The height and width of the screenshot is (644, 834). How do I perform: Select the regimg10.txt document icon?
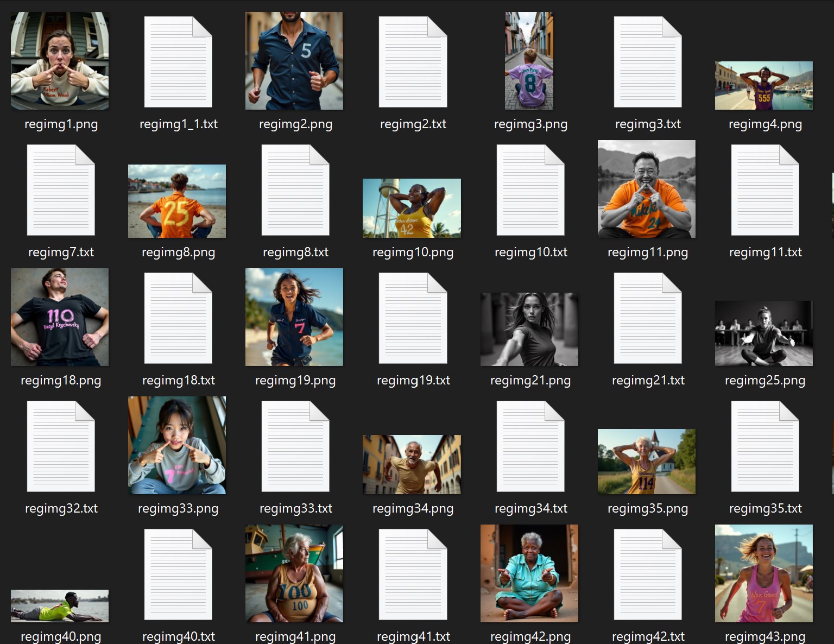coord(530,190)
